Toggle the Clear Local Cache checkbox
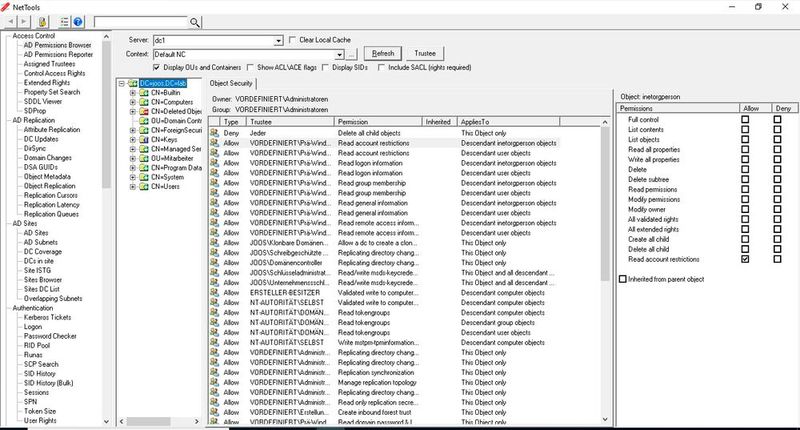Viewport: 800px width, 430px height. coord(292,40)
